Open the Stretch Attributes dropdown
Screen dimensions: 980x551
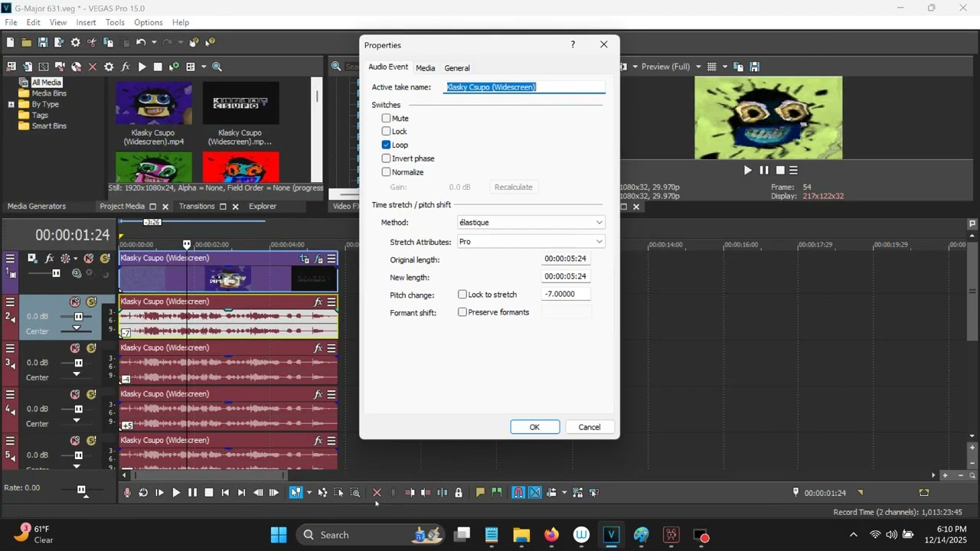coord(531,242)
